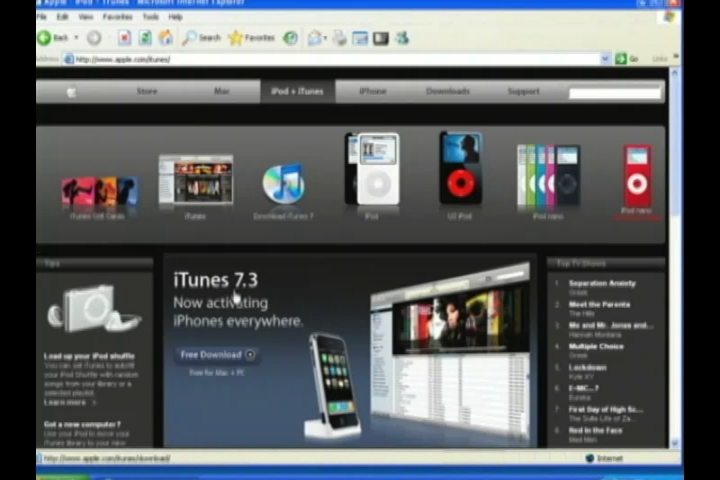720x480 pixels.
Task: Click the Free Download button
Action: coord(218,355)
